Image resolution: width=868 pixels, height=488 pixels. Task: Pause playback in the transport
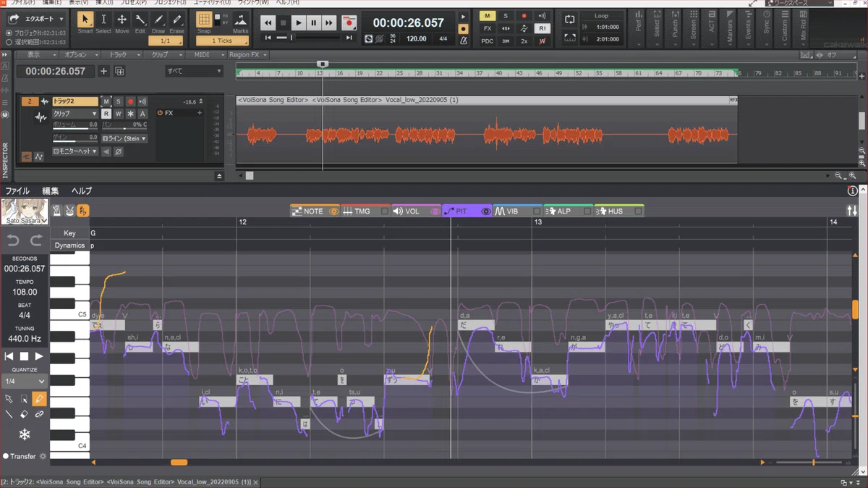pos(313,23)
